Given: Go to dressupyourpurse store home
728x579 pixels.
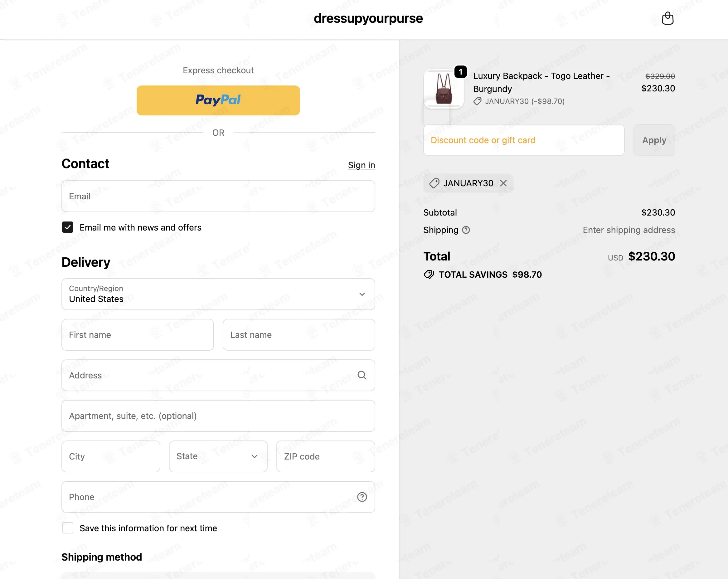Looking at the screenshot, I should click(x=368, y=18).
